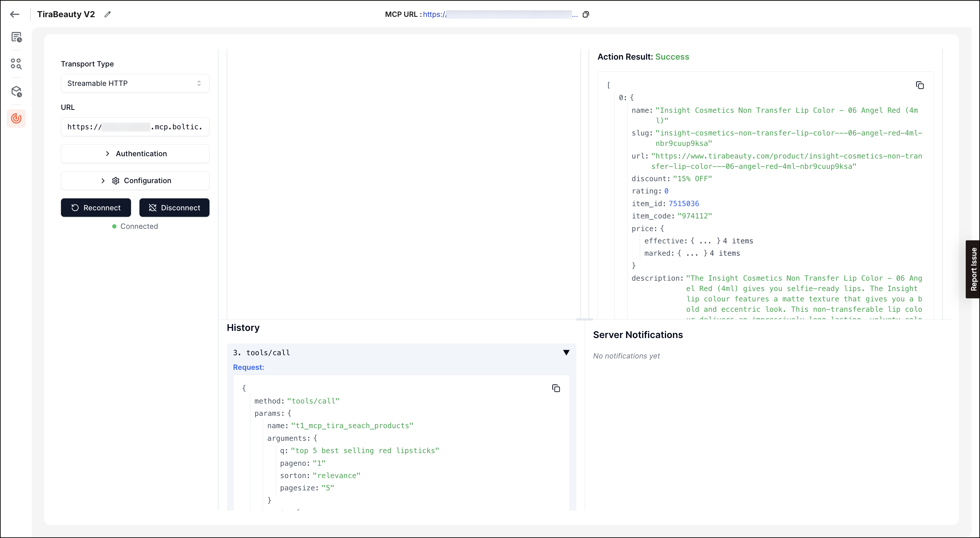Open the Report Issue side tab
The image size is (980, 538).
(x=973, y=269)
